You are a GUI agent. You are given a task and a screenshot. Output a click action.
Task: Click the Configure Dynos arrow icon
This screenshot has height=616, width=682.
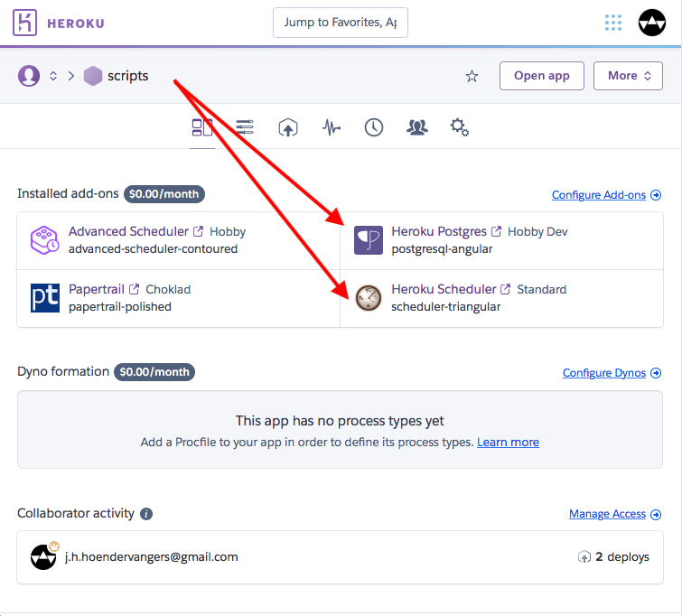pos(656,373)
